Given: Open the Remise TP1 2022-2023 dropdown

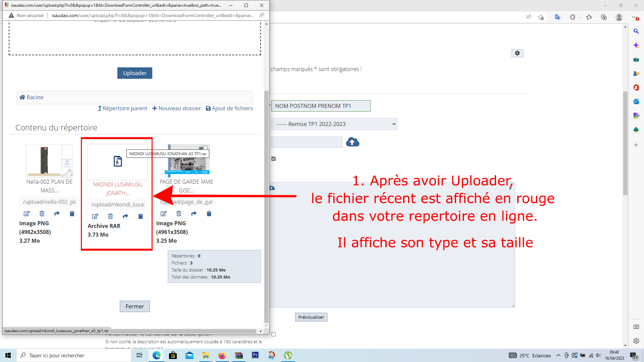Looking at the screenshot, I should [334, 124].
